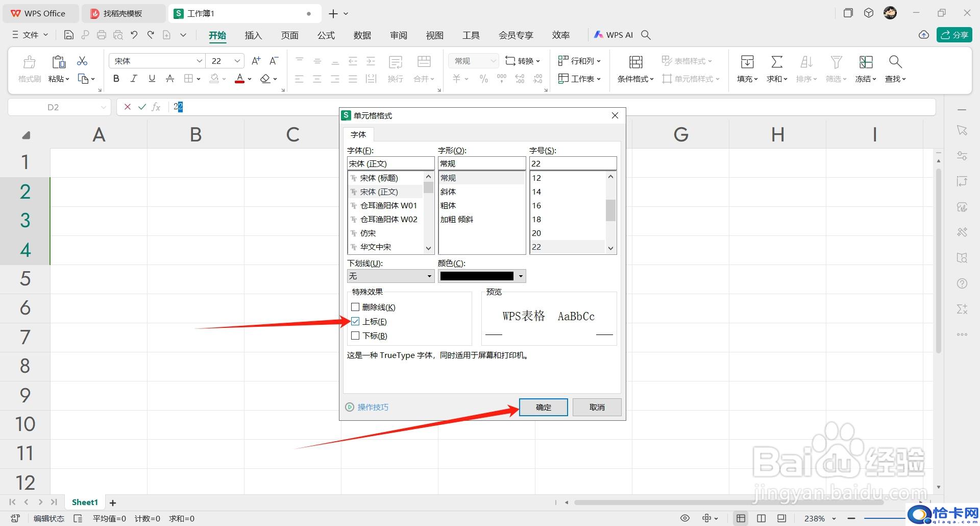Click the font size list scroll-down arrow
The image size is (980, 526).
tap(610, 248)
